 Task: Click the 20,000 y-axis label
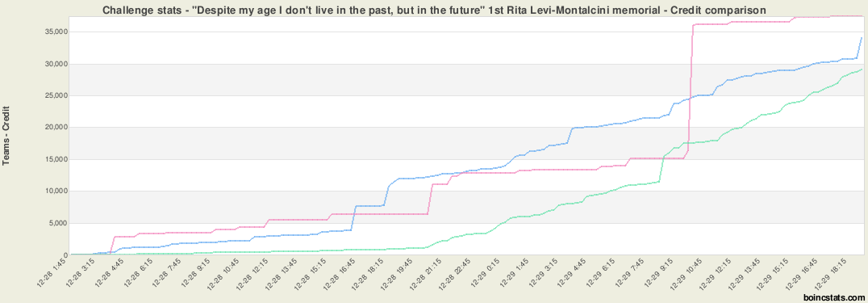(54, 128)
